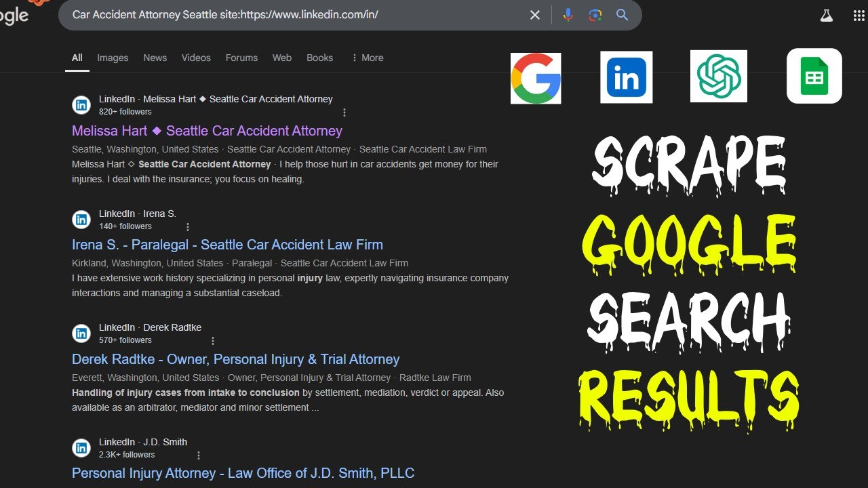
Task: Clear the search box text
Action: coord(535,15)
